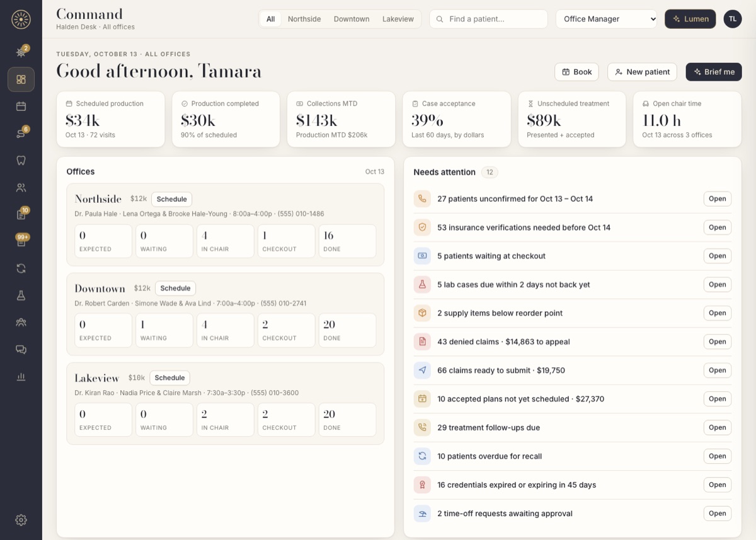Click the Unscheduled treatment $89k card
Screen dimensions: 756x540
pos(572,119)
